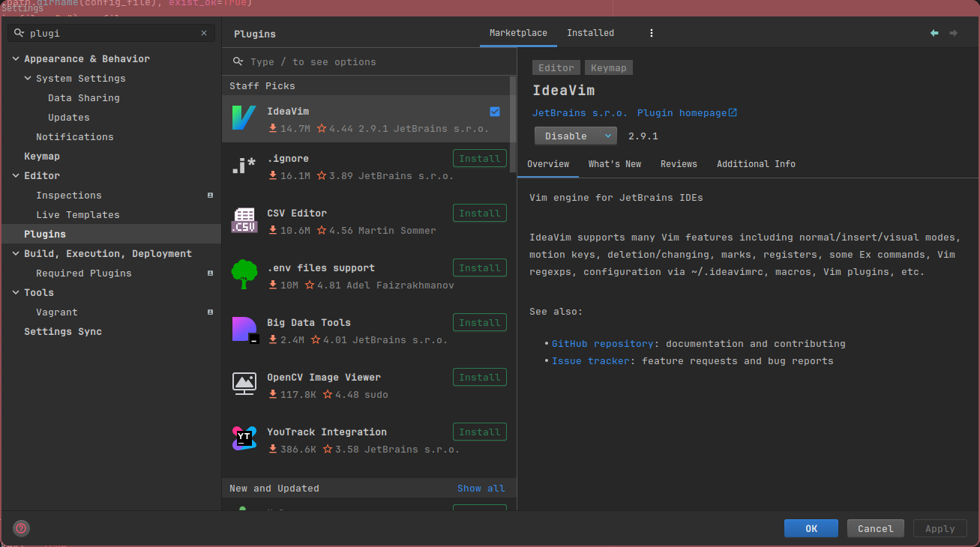Click the Inspections project-level indicator icon
The width and height of the screenshot is (980, 547).
(x=211, y=195)
